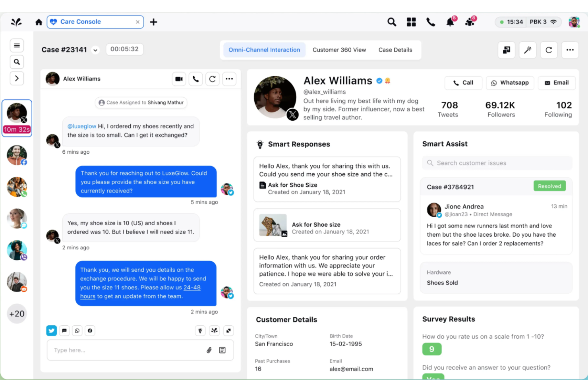Search customer issues in Smart Assist
This screenshot has width=588, height=392.
coord(496,163)
